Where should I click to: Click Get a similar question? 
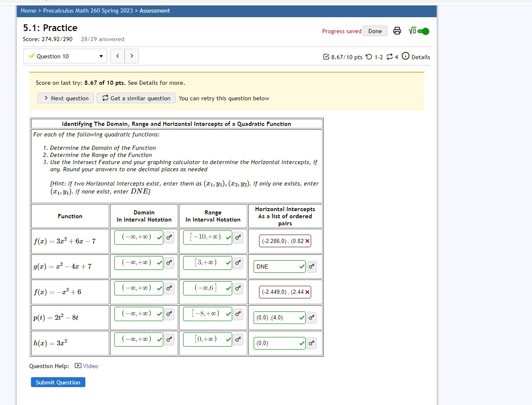tap(136, 98)
